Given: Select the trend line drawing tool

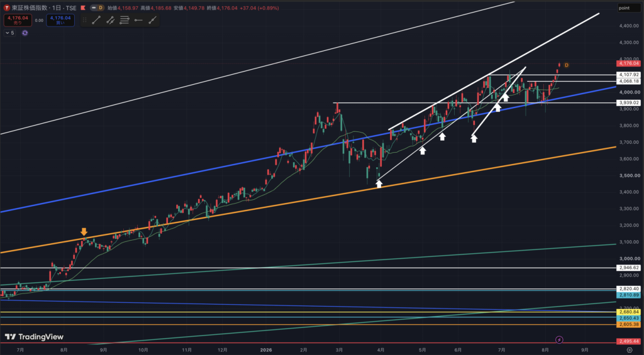Looking at the screenshot, I should click(96, 20).
